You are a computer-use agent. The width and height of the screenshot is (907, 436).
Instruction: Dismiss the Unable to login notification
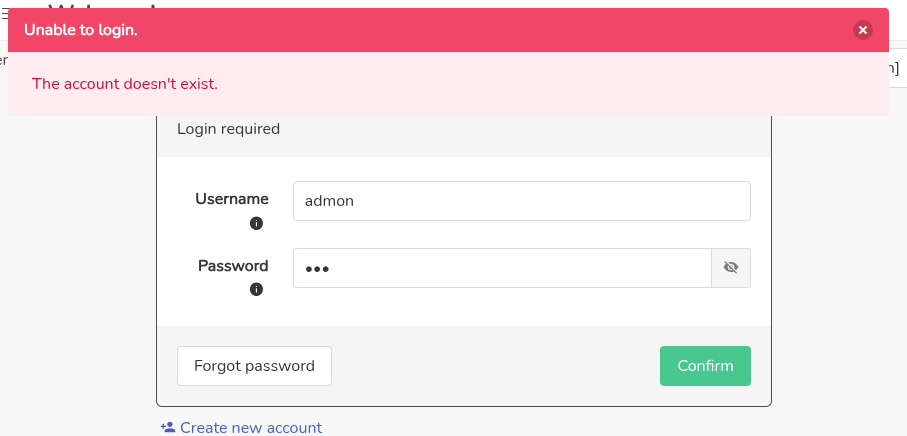point(863,30)
